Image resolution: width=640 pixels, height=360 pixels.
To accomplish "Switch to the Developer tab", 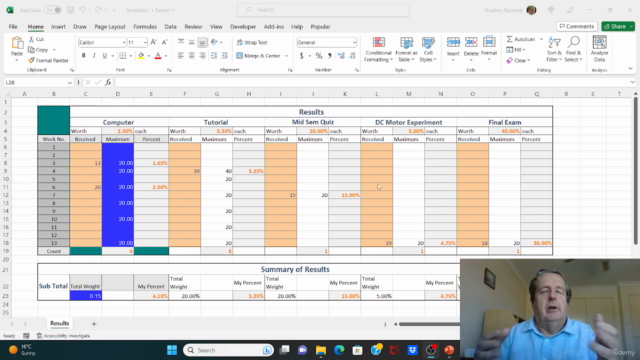I will coord(243,27).
